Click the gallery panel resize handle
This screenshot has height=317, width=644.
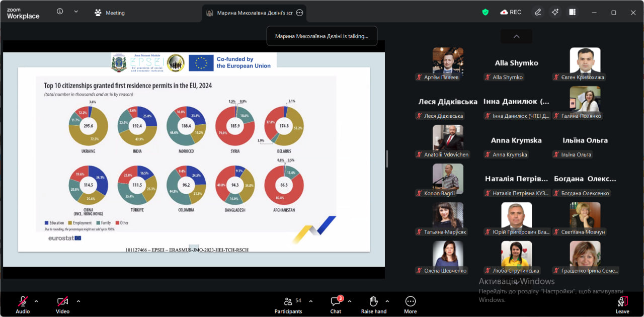pos(387,159)
